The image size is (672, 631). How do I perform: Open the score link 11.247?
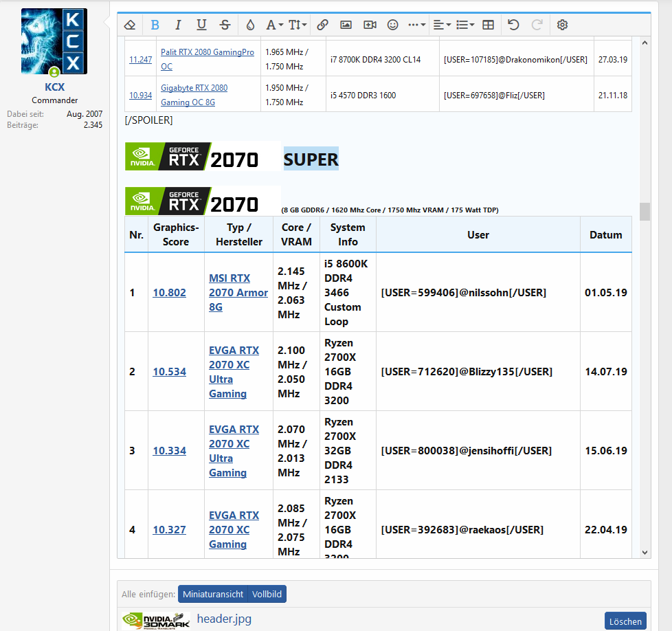point(141,60)
